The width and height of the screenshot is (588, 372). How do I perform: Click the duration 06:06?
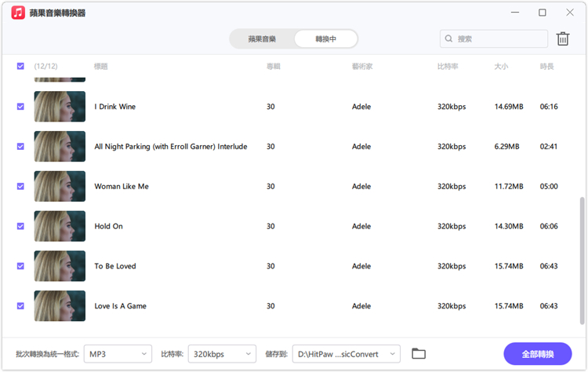549,226
